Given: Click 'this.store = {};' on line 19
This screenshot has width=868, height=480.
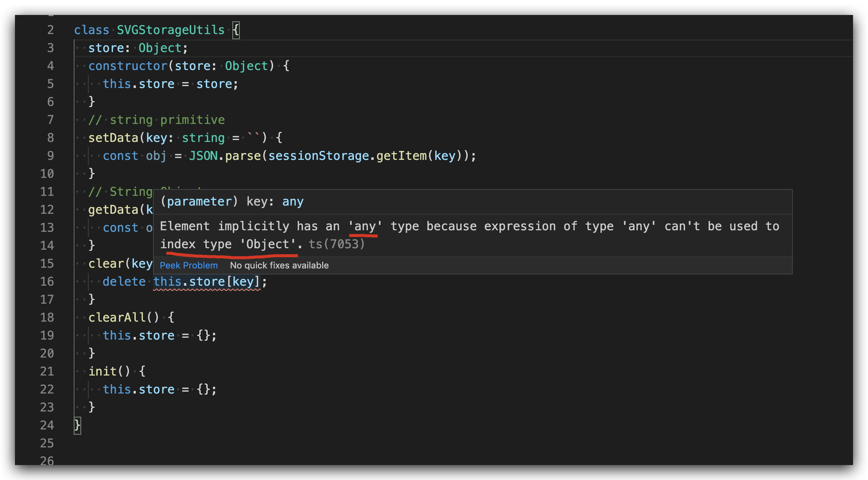Looking at the screenshot, I should coord(160,335).
